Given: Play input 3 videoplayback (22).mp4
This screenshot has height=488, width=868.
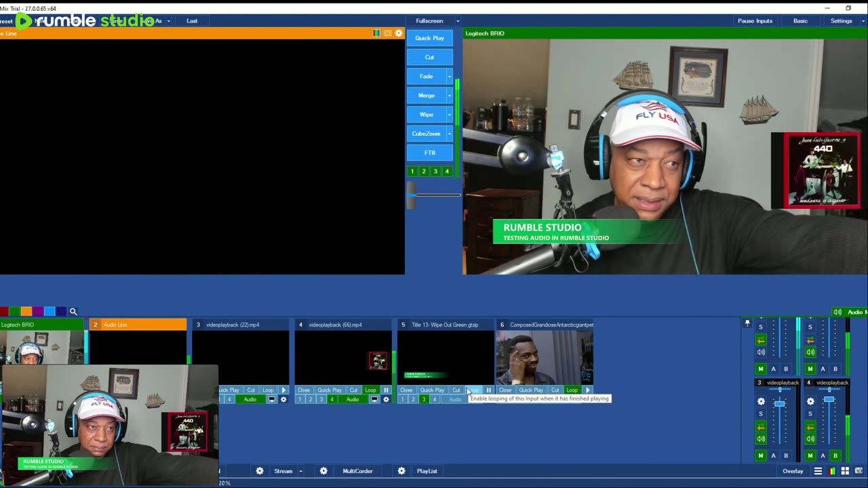Looking at the screenshot, I should point(283,390).
